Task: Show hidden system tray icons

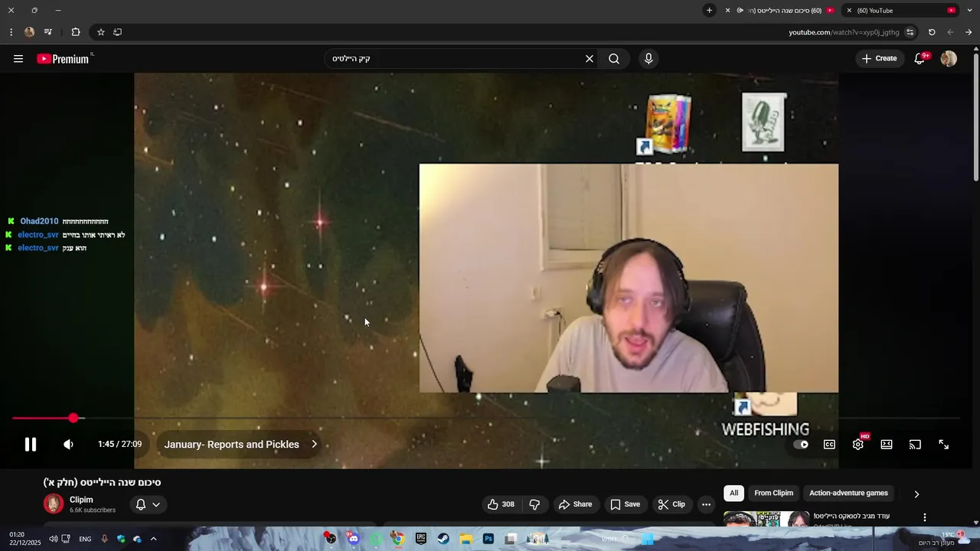Action: click(153, 539)
